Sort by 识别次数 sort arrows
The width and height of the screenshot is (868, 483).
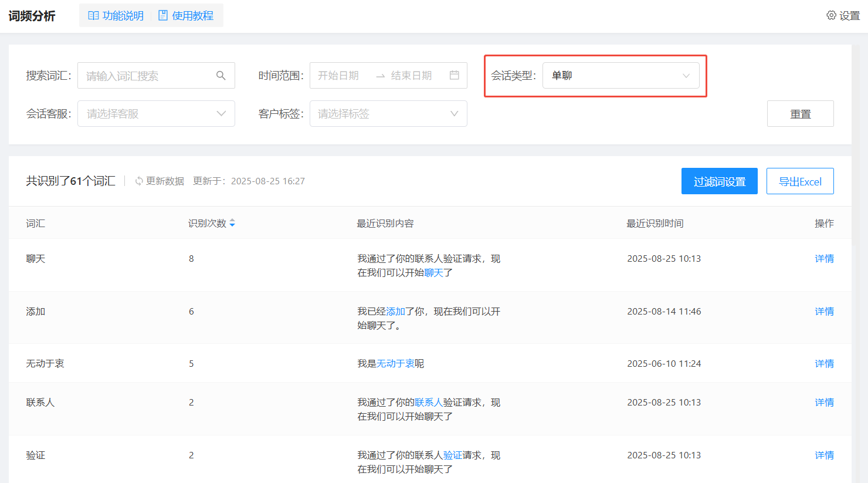point(232,223)
